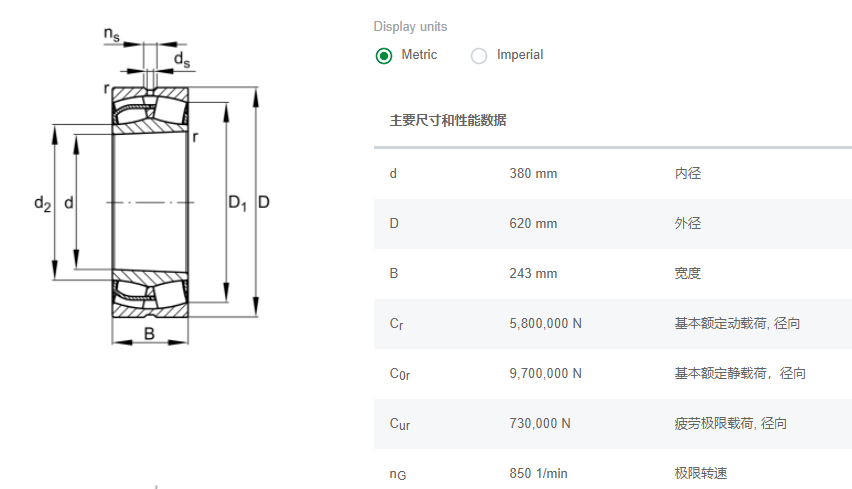Screen dimensions: 852x489
Task: Click the 380 mm inner diameter value
Action: point(533,174)
